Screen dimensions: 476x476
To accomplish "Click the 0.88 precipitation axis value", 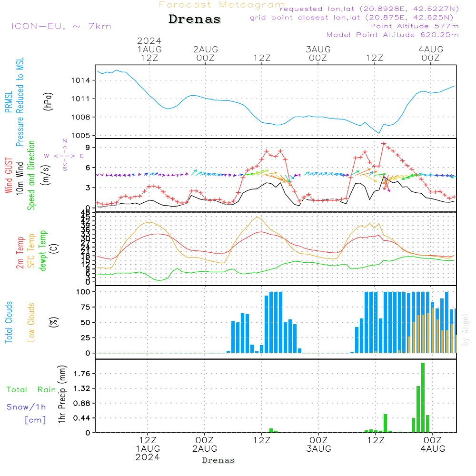I will point(82,404).
